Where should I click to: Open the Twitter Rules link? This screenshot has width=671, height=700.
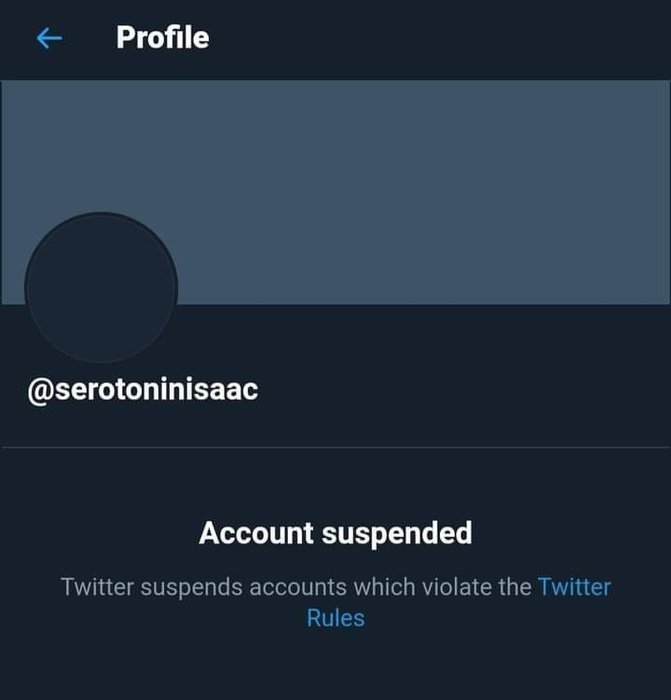pyautogui.click(x=458, y=602)
